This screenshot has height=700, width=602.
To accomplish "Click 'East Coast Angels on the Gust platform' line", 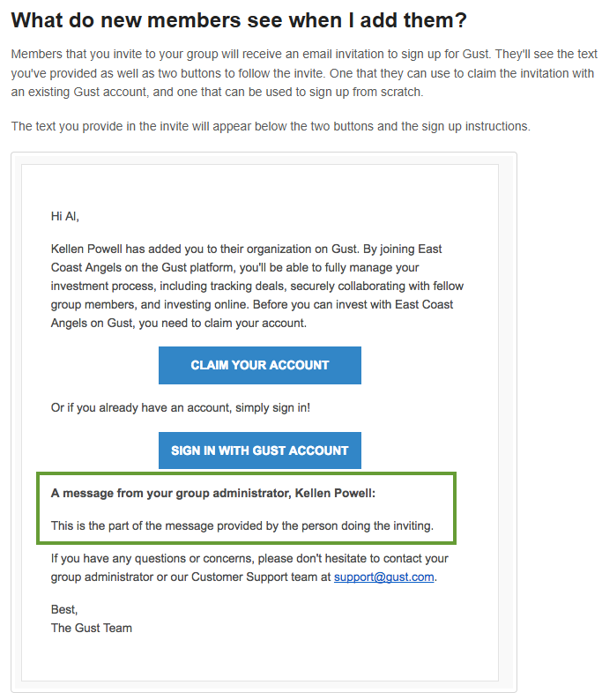I will 234,267.
